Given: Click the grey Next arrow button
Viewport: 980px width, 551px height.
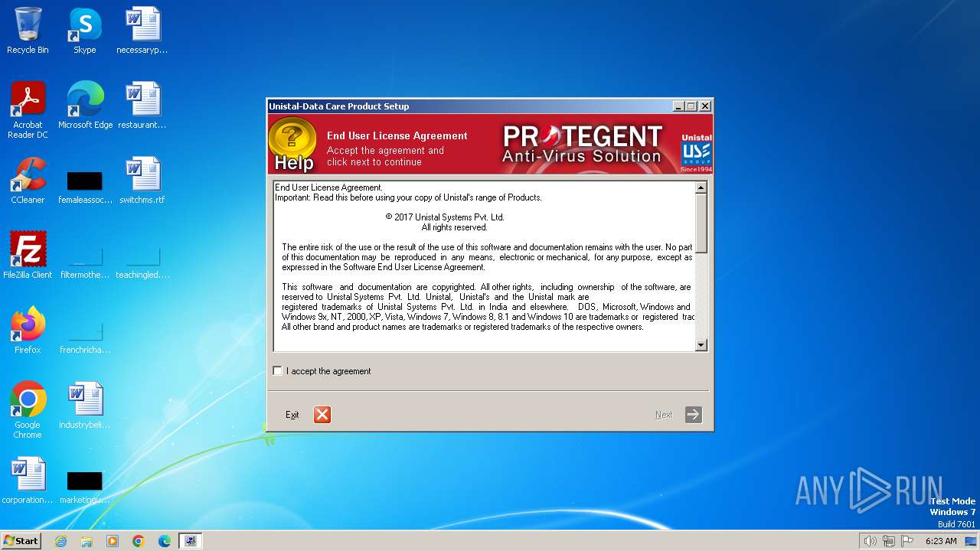Looking at the screenshot, I should pyautogui.click(x=694, y=415).
